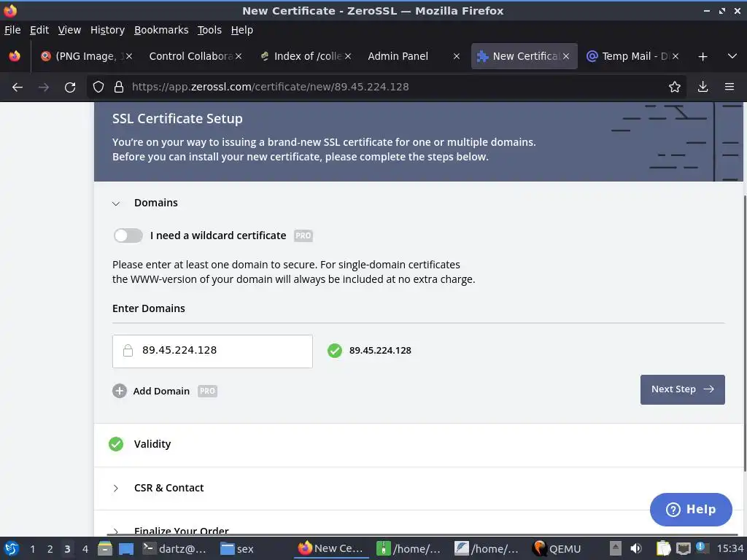Close the Temp Mail tab

676,56
